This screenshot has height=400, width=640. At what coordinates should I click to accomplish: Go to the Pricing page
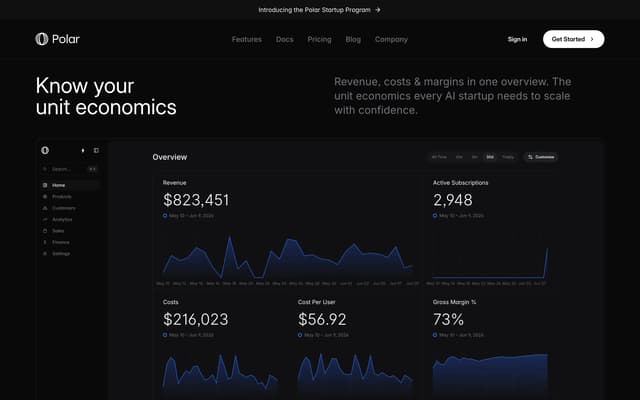319,39
